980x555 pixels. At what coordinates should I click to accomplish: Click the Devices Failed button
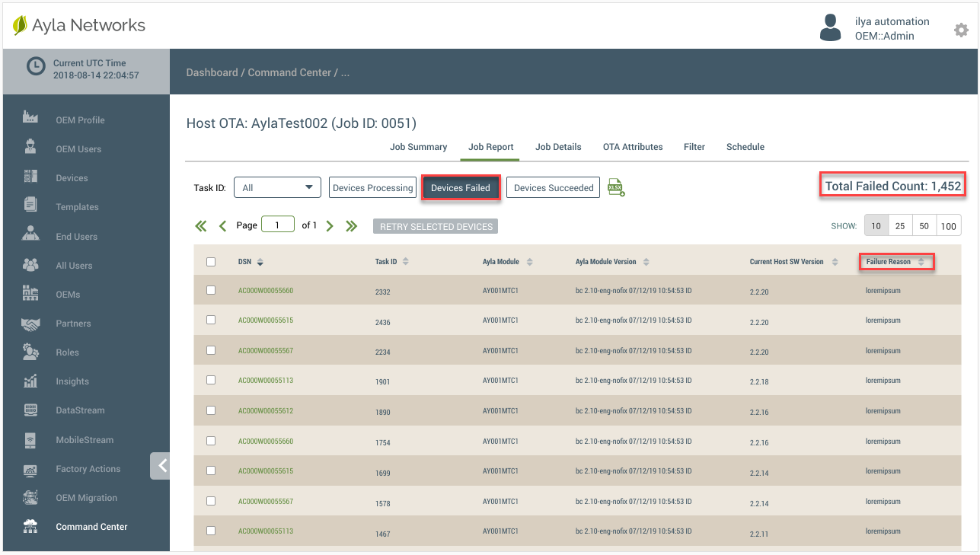(x=461, y=188)
